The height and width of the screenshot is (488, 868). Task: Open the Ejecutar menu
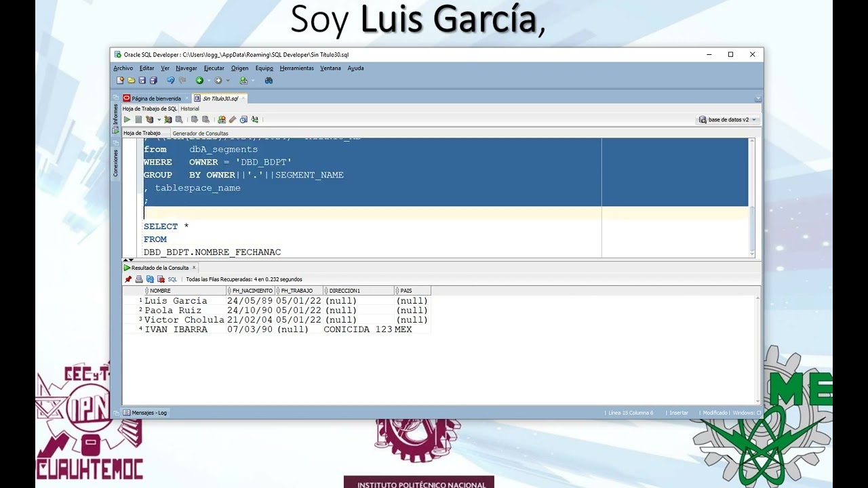(214, 68)
